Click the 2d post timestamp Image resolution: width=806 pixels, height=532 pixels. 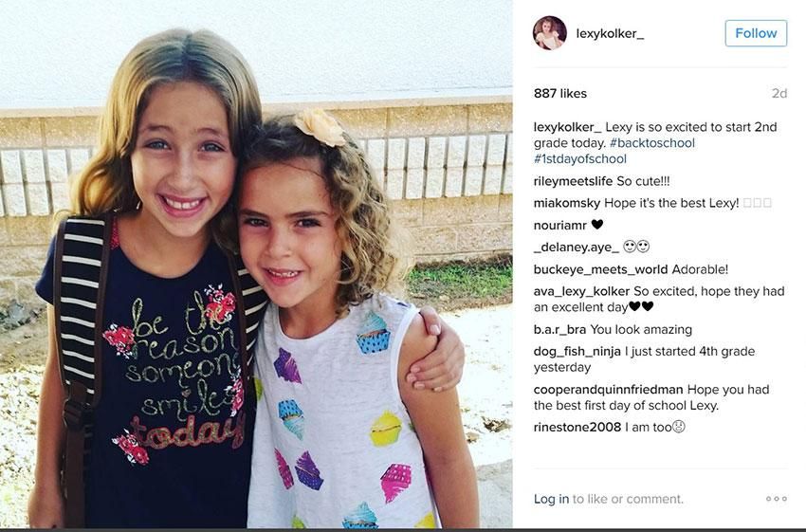point(779,93)
